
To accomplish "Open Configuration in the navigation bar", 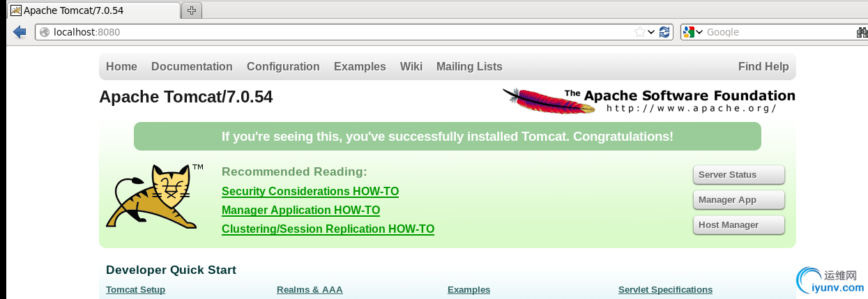I will tap(283, 67).
